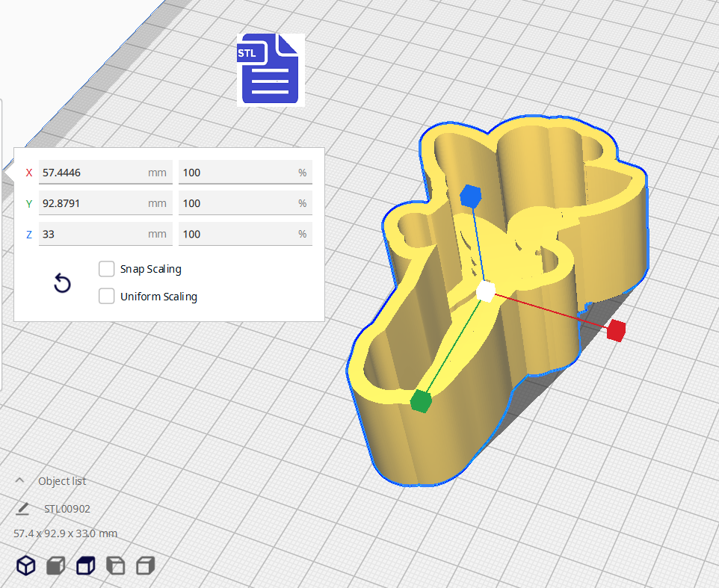Click the red X-axis scale handle
Viewport: 719px width, 588px height.
click(615, 330)
